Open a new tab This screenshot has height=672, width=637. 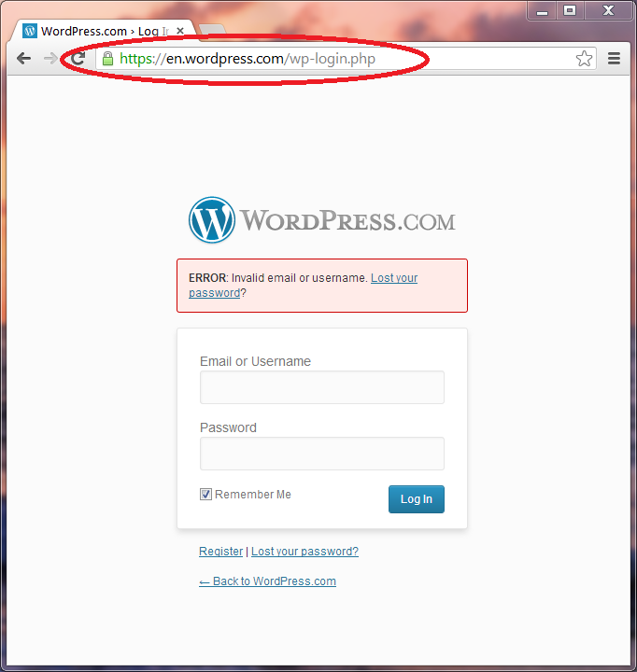tap(211, 29)
